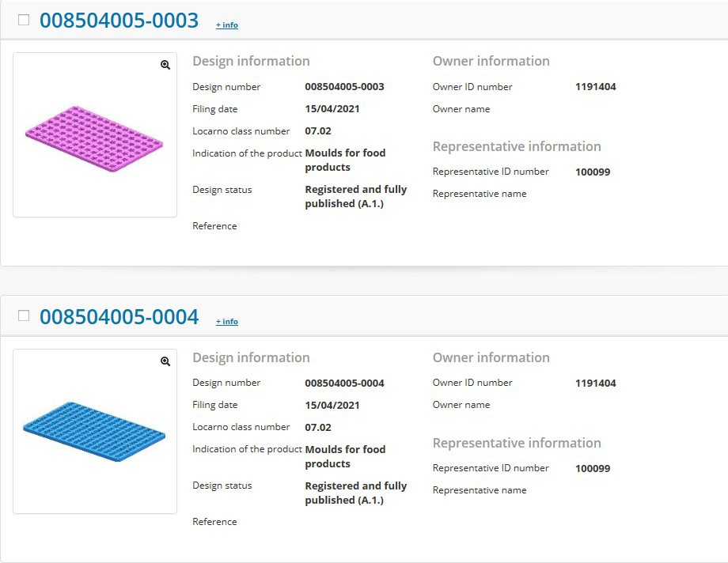Click the pink mould thumbnail

[95, 138]
